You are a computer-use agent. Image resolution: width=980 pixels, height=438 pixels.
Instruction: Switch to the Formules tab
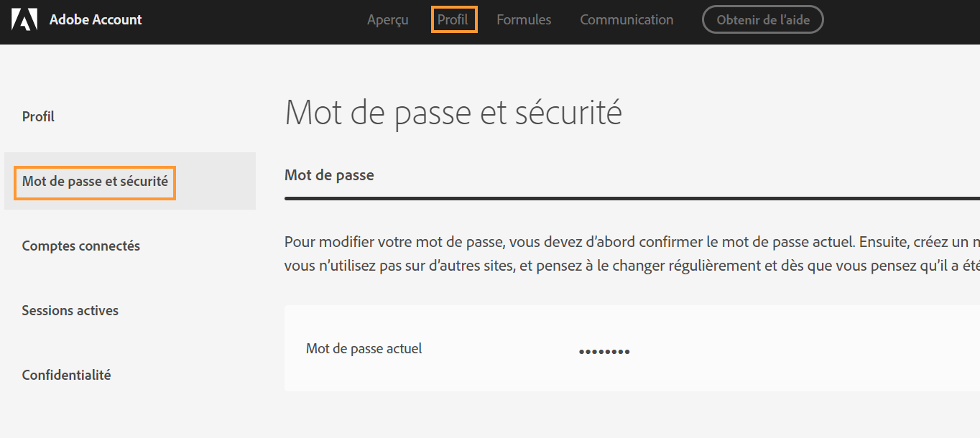pos(524,20)
